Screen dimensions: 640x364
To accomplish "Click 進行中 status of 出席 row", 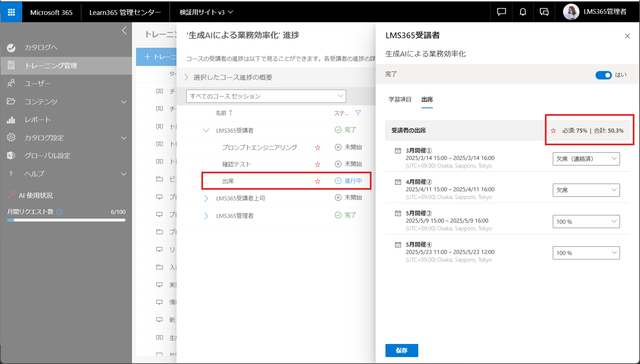I will tap(349, 181).
